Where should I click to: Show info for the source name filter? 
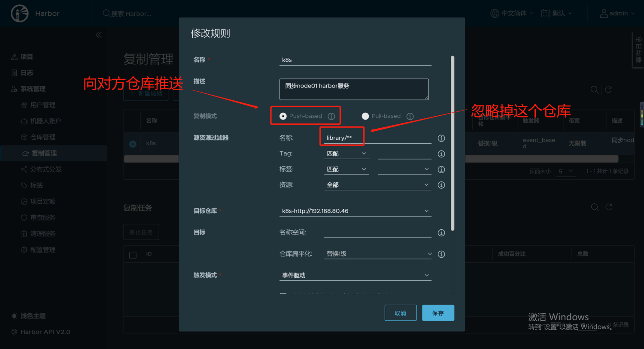[x=441, y=138]
